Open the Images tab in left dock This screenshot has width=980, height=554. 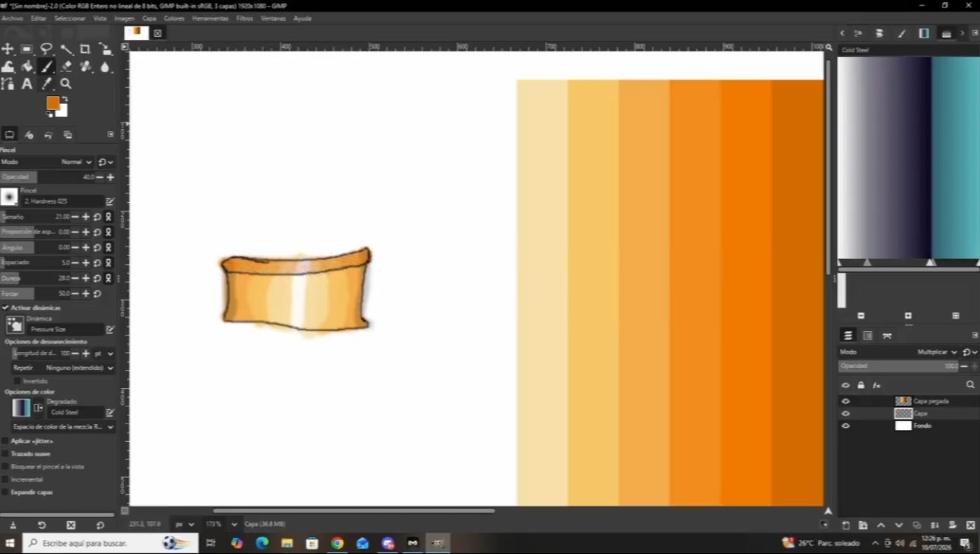tap(68, 135)
